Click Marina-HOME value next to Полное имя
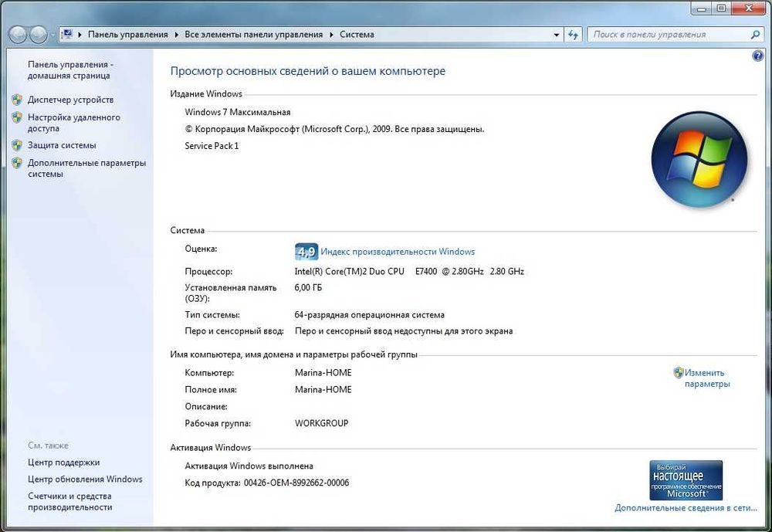 click(323, 390)
